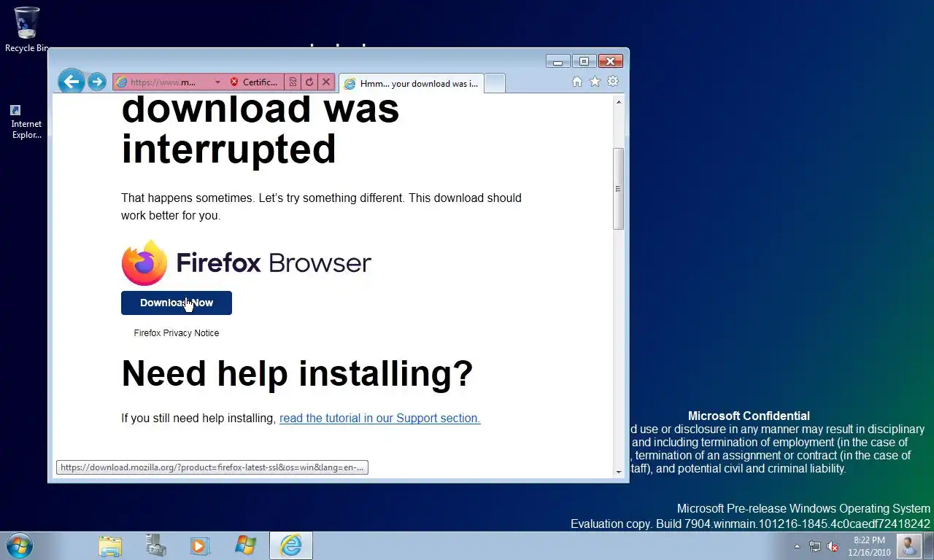934x560 pixels.
Task: Click the site icon in the address bar
Action: click(x=123, y=82)
